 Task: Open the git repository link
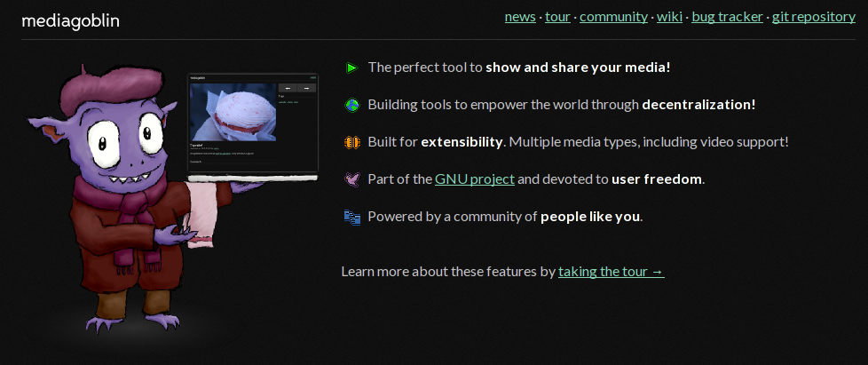pos(814,17)
